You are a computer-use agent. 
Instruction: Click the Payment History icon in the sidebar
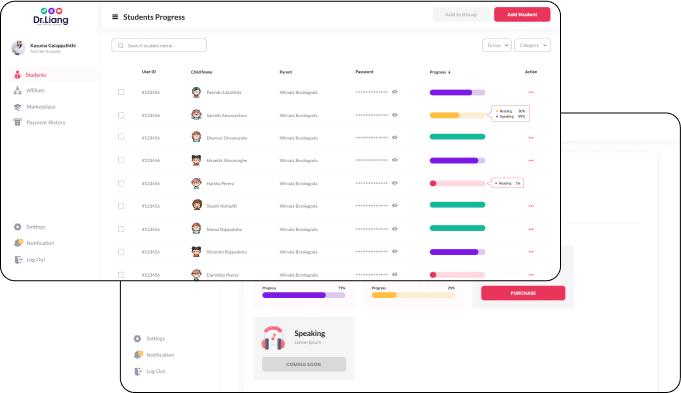(x=17, y=122)
